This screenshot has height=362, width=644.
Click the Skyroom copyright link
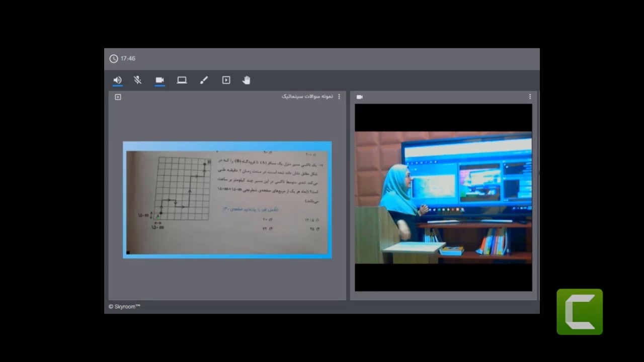click(x=124, y=307)
